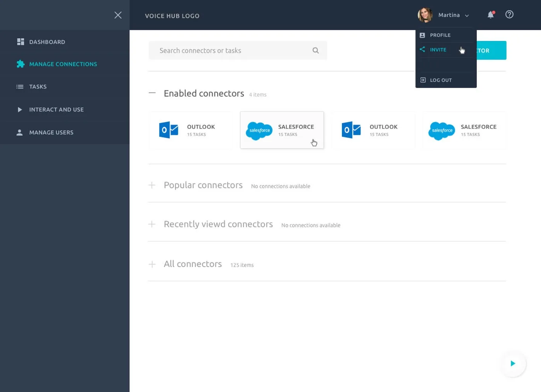Select Manage Connections in sidebar
The height and width of the screenshot is (392, 541).
65,64
